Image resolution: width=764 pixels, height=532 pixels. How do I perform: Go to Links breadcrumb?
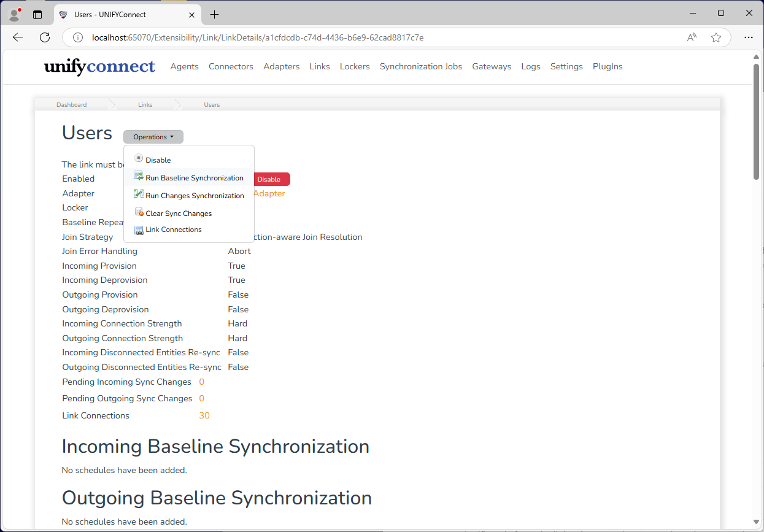(x=145, y=105)
